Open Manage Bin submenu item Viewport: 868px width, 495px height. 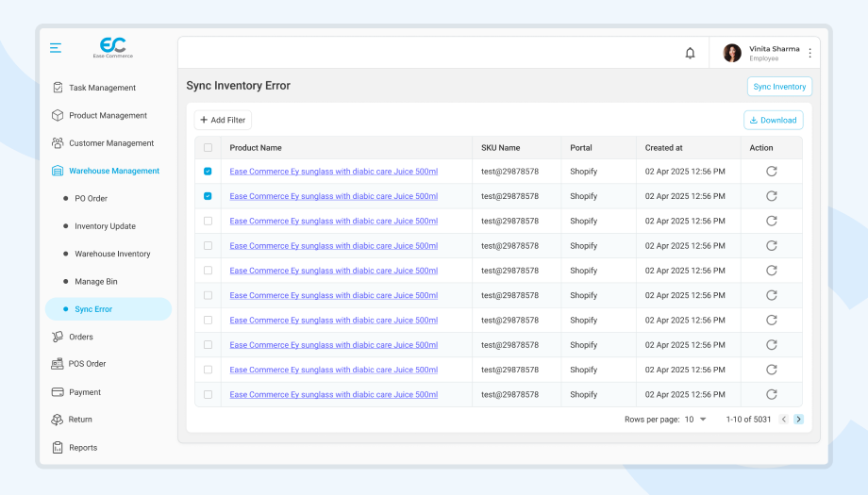(x=96, y=282)
